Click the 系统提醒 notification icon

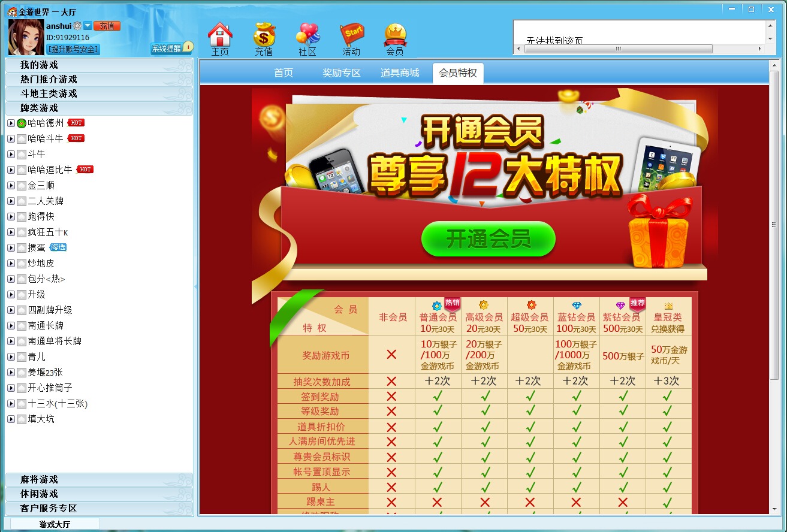(171, 49)
